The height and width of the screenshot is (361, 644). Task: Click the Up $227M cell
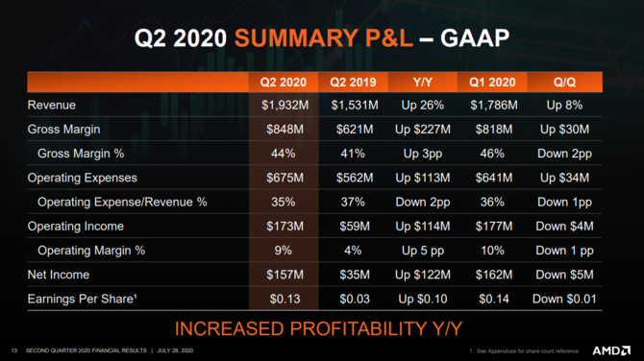[x=423, y=130]
